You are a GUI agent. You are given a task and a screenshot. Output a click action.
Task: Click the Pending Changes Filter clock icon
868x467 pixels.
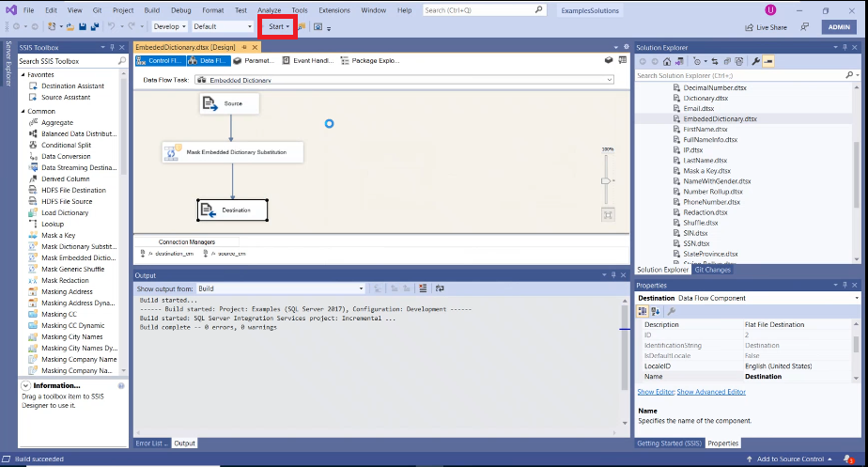(697, 61)
